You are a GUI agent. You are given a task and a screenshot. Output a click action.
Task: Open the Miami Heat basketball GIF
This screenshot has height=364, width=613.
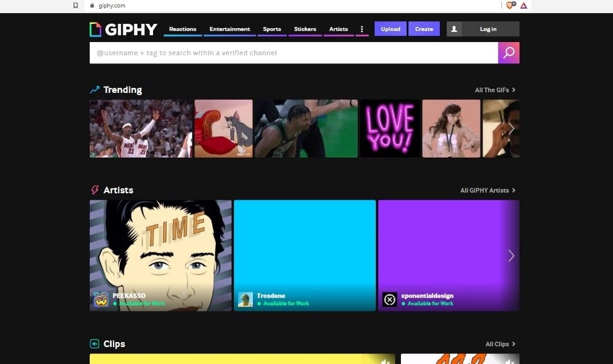click(141, 129)
